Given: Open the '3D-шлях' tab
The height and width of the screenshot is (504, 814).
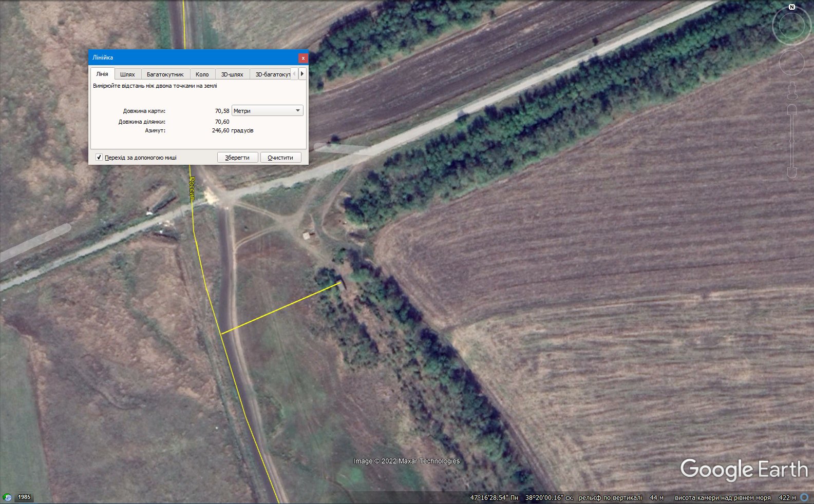Looking at the screenshot, I should click(x=232, y=74).
